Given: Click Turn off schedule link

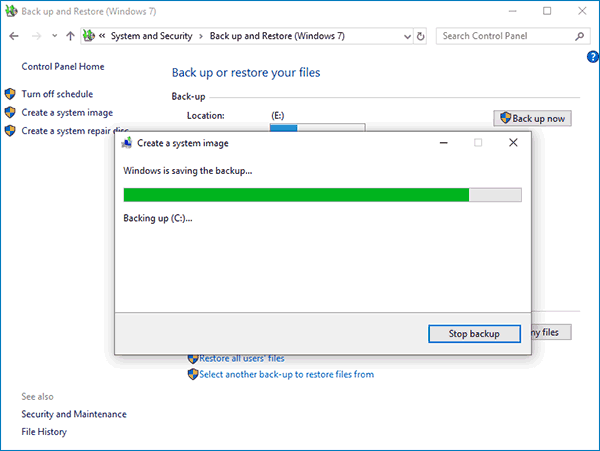Looking at the screenshot, I should tap(57, 94).
